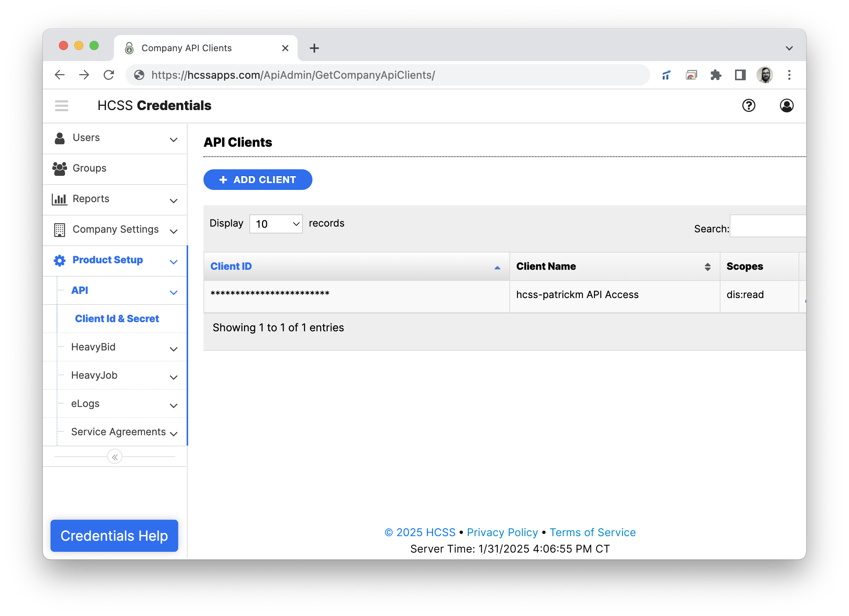Collapse sidebar with double-chevron icon
Image resolution: width=849 pixels, height=616 pixels.
115,457
